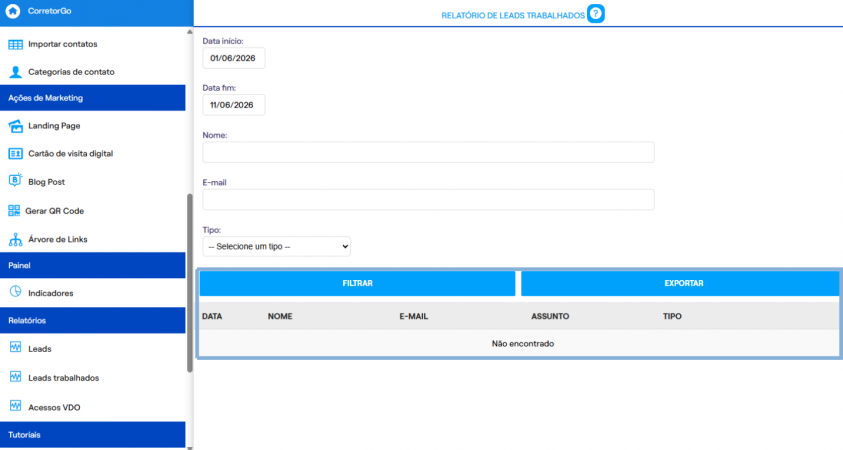
Task: Click the Data fim date field
Action: [234, 105]
